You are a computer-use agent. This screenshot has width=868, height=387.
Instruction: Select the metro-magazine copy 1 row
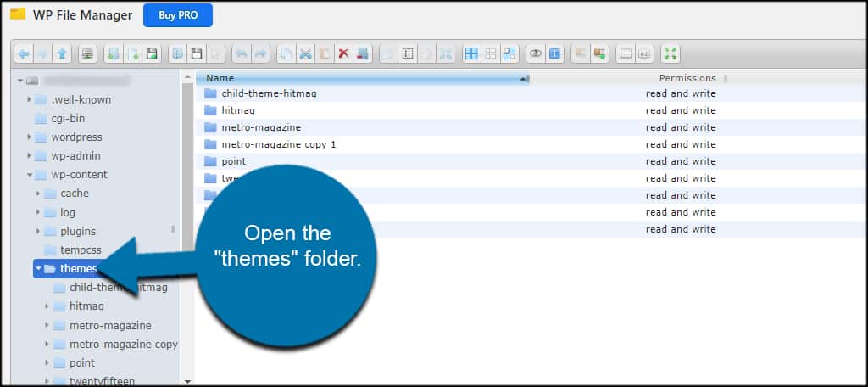531,145
